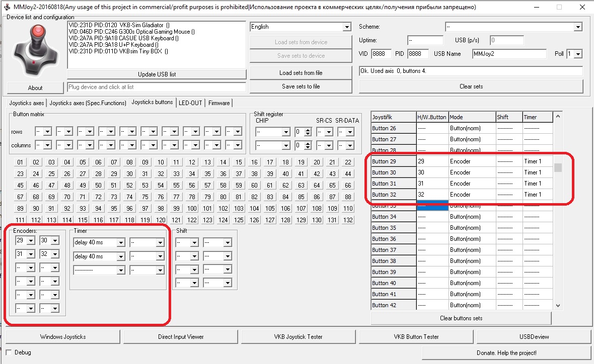
Task: Click the Clear sets button
Action: (x=471, y=86)
